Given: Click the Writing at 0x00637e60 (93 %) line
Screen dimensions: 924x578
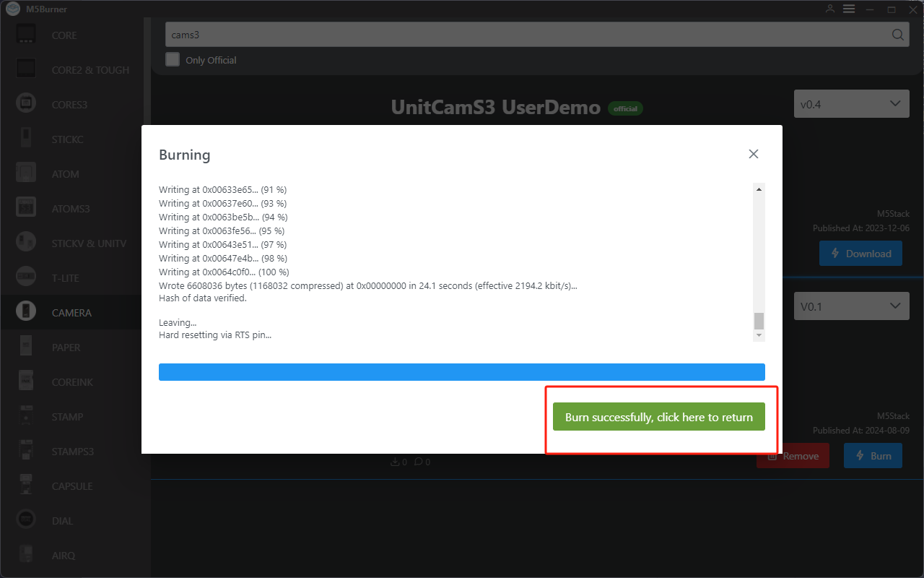Looking at the screenshot, I should click(223, 204).
